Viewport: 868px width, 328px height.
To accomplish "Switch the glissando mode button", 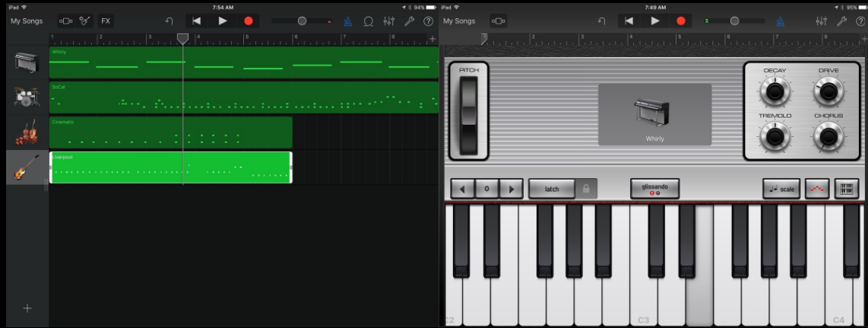I will [654, 189].
